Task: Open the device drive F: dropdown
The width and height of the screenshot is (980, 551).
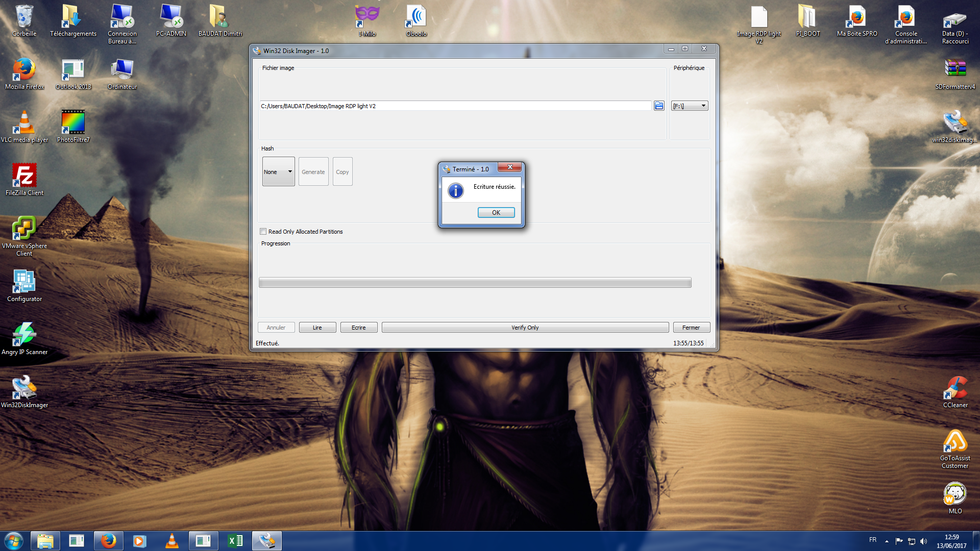Action: coord(690,106)
